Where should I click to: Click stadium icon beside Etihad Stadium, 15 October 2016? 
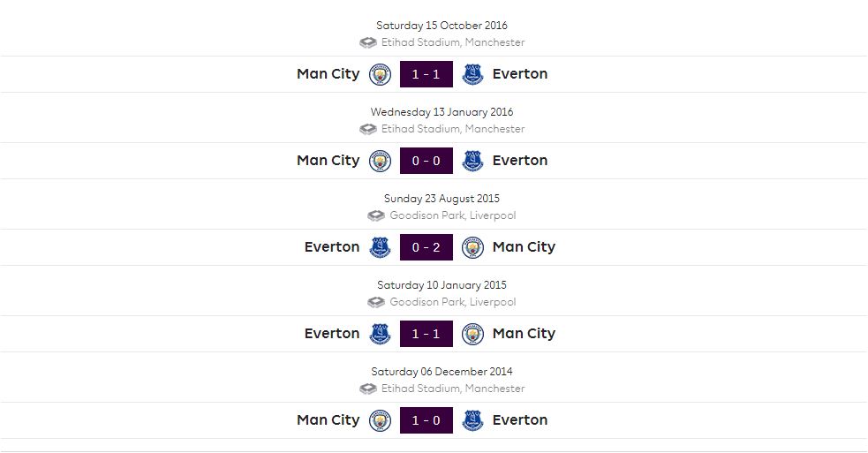(368, 42)
